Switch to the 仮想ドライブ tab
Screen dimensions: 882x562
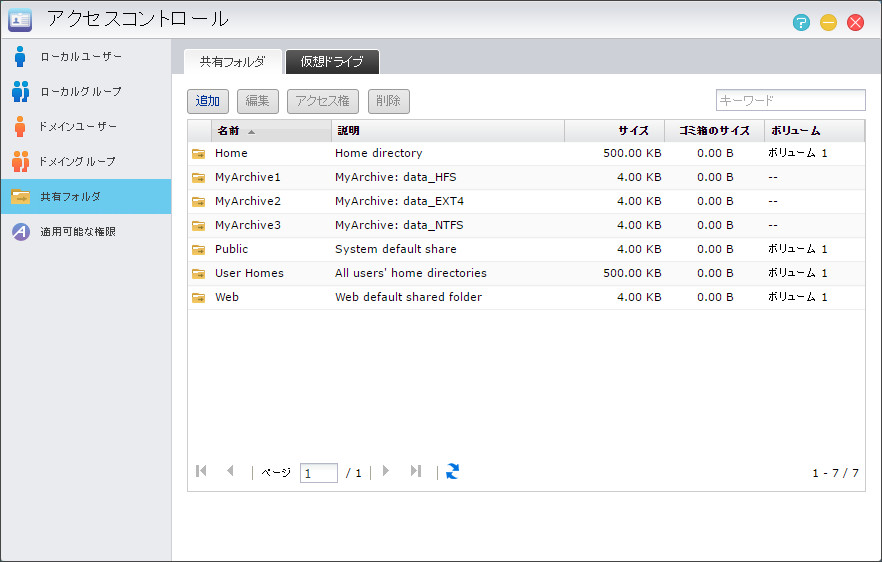332,62
